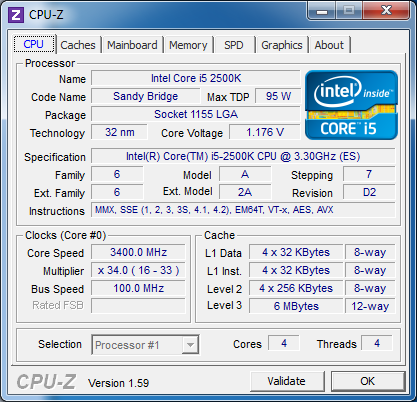417x402 pixels.
Task: Click the CPU-Z purple Z title icon
Action: [16, 15]
